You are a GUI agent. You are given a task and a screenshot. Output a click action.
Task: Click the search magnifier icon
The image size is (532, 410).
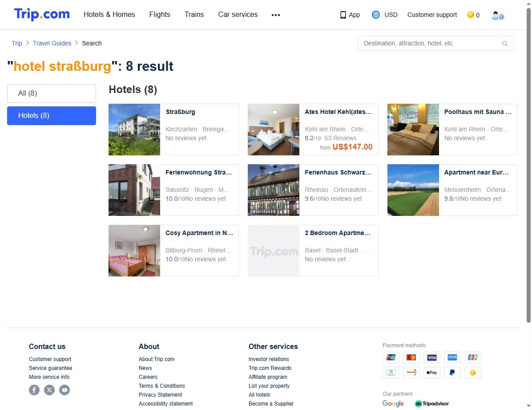click(x=505, y=44)
